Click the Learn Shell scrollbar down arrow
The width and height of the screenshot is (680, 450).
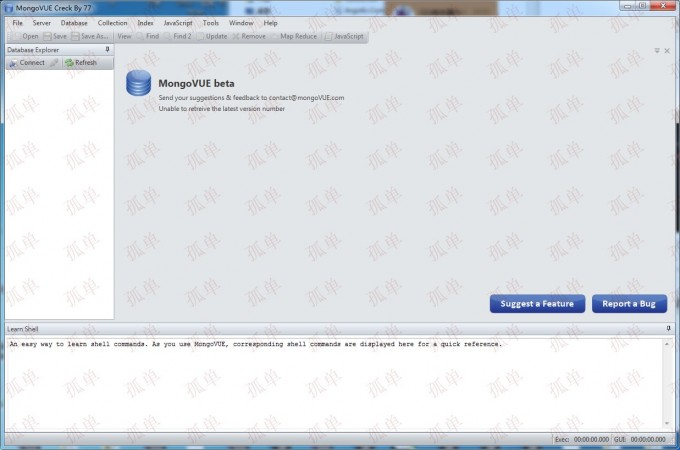(x=667, y=424)
